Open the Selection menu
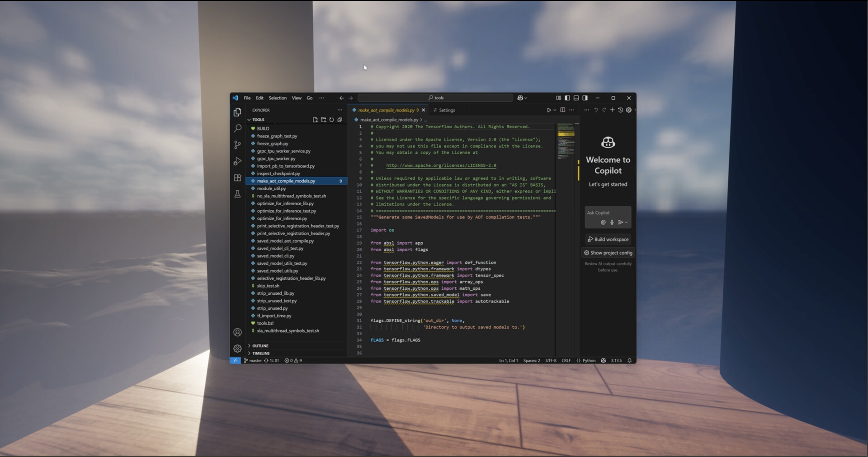The image size is (868, 457). coord(277,98)
